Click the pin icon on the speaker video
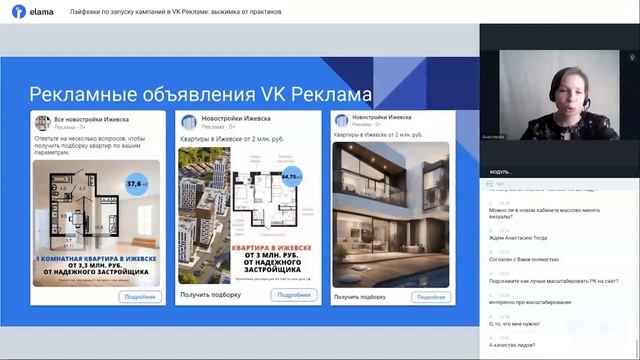640x360 pixels. 632,58
